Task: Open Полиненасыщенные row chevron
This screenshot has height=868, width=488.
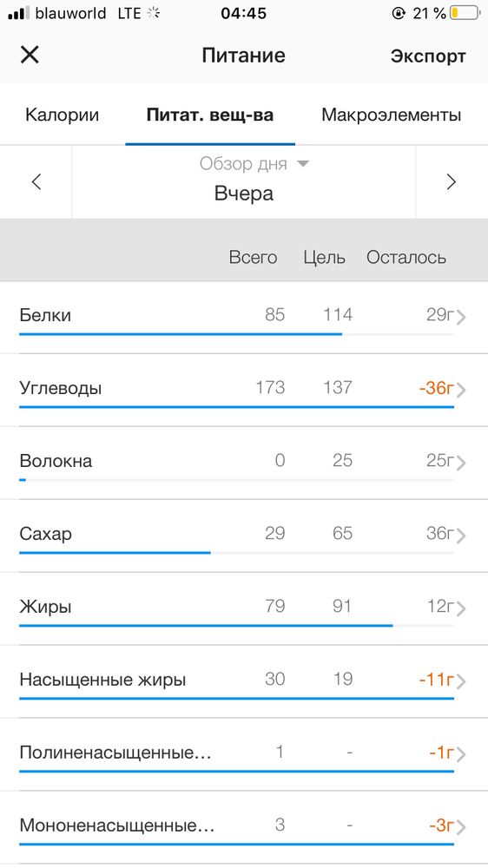Action: [x=461, y=754]
